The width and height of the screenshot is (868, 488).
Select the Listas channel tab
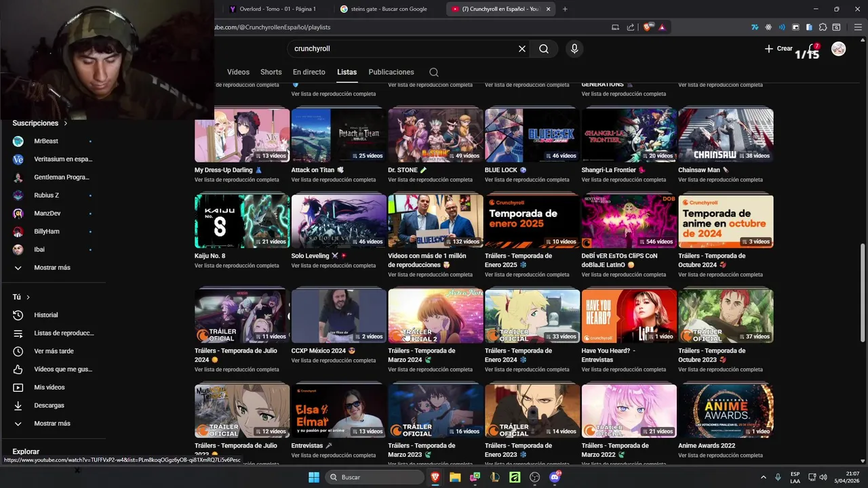click(x=347, y=72)
